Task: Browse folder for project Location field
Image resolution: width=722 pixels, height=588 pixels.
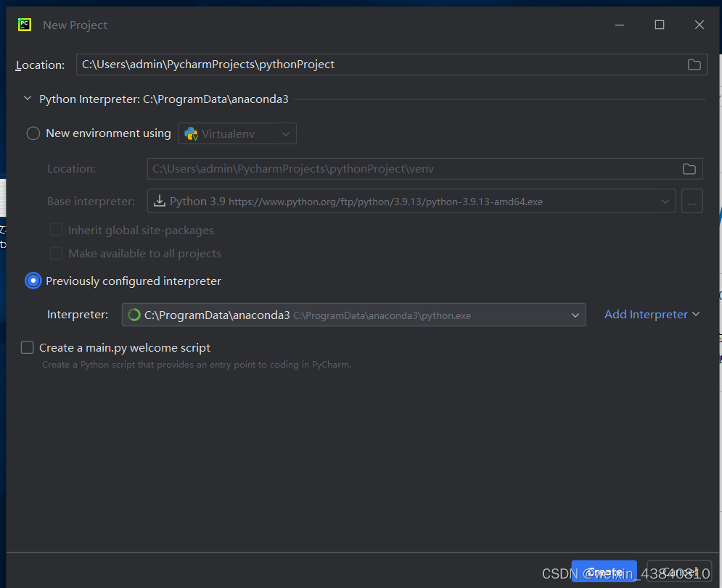Action: pos(694,65)
